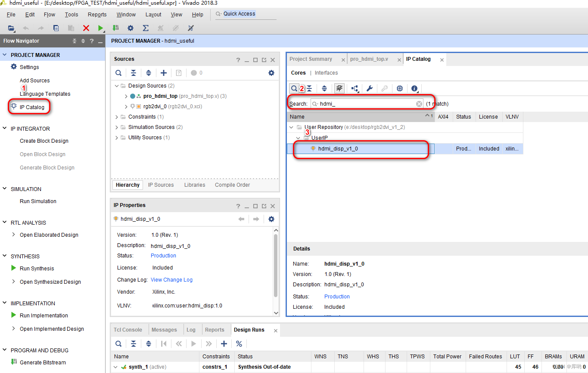
Task: Open group-by hierarchy dropdown in IP Catalog
Action: pyautogui.click(x=355, y=88)
